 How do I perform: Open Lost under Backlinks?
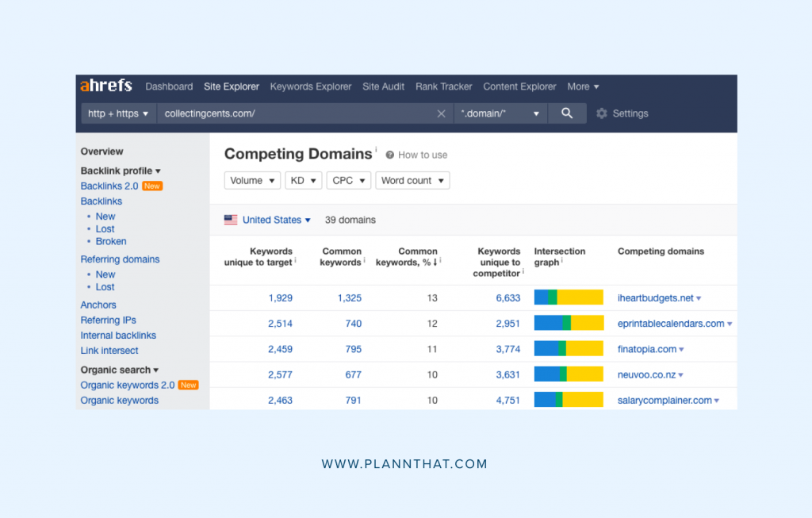[105, 229]
